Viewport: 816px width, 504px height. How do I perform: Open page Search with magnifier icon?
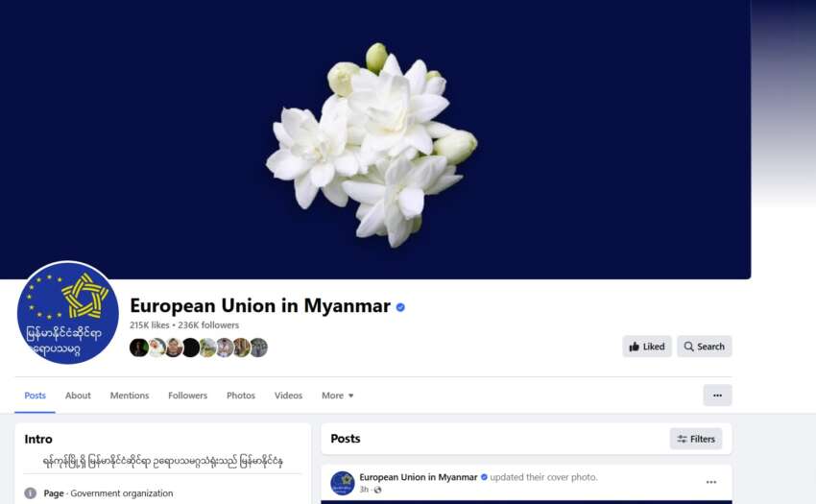pyautogui.click(x=704, y=347)
